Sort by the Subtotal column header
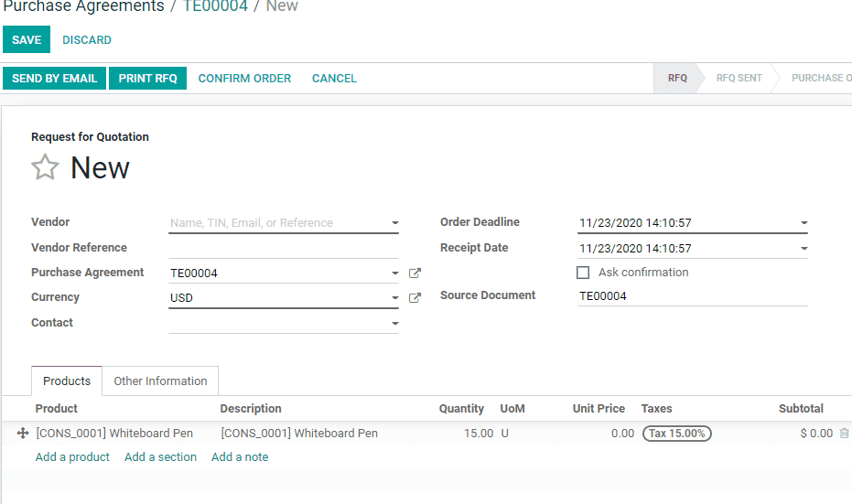This screenshot has height=504, width=852. click(x=801, y=408)
